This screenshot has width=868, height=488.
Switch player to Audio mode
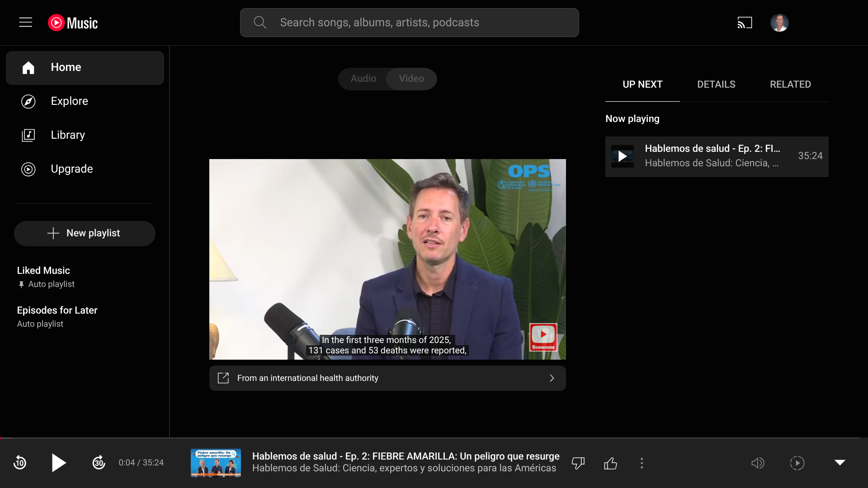(x=363, y=79)
